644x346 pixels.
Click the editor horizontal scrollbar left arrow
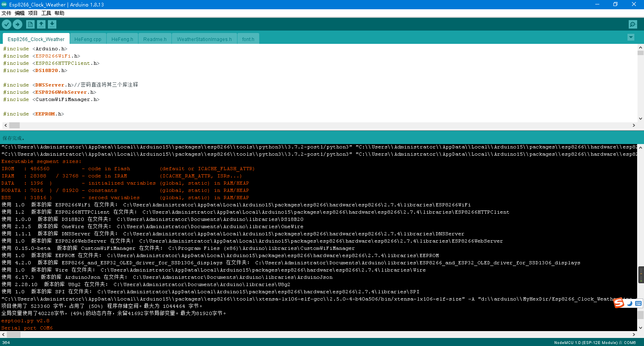pyautogui.click(x=6, y=125)
